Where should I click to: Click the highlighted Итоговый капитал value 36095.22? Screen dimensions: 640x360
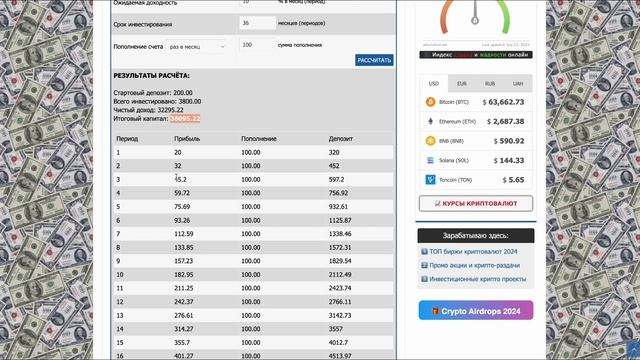coord(185,119)
